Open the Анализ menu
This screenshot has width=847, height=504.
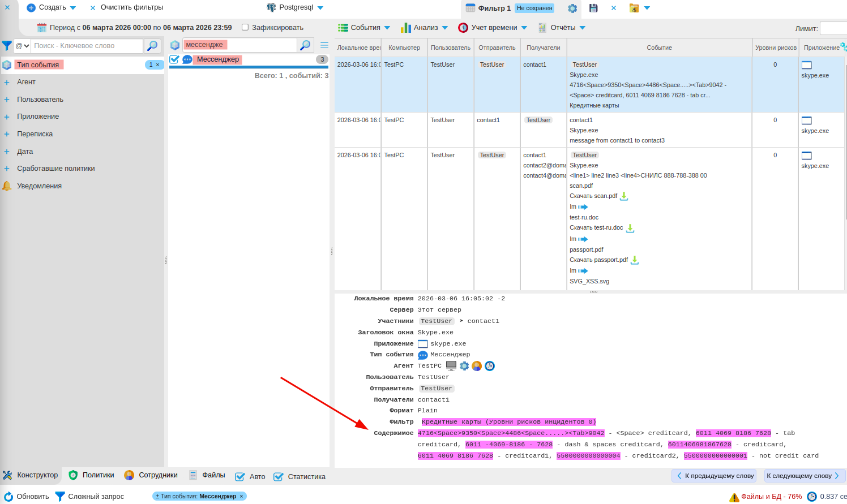[x=424, y=28]
